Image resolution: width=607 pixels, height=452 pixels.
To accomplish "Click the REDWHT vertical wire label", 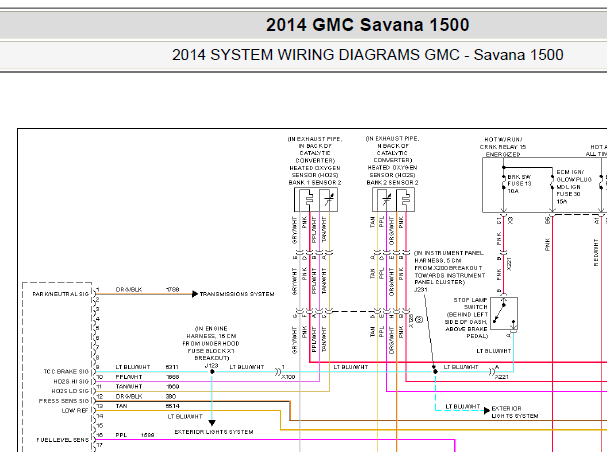I will pyautogui.click(x=596, y=252).
